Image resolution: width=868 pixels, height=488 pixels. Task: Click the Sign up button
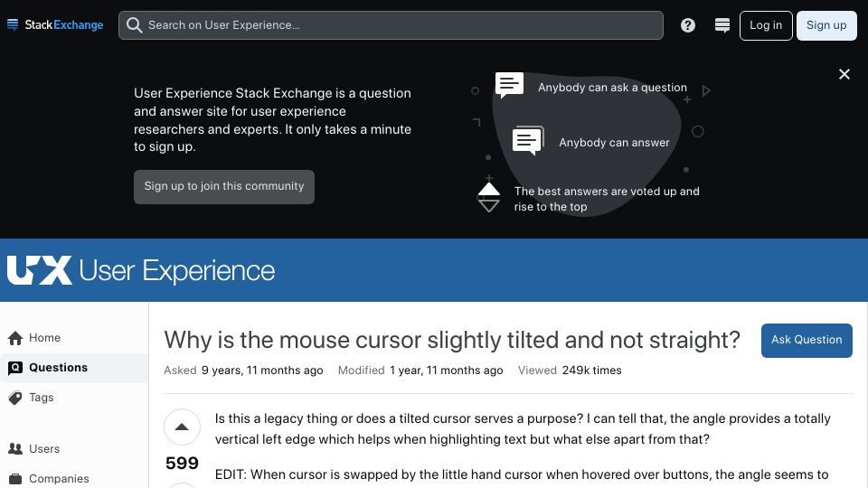[826, 25]
